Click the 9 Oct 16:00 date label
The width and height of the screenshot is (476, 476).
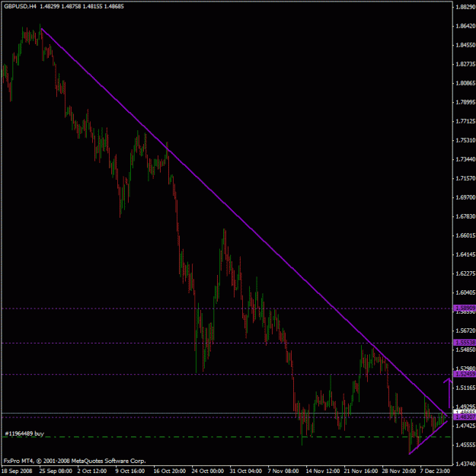[x=130, y=471]
